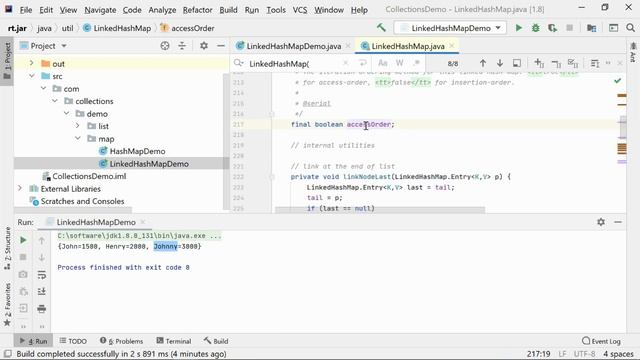Expand the out folder
Screen dimensions: 640x360
31,64
